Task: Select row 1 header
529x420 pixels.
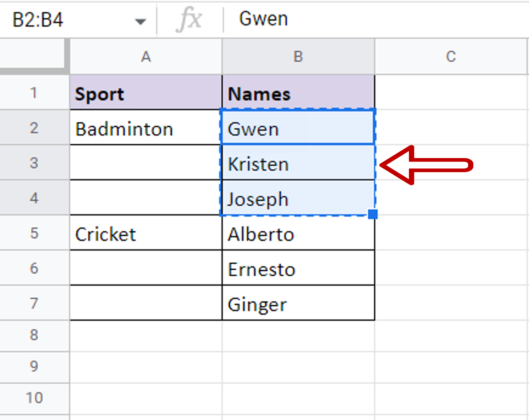Action: point(34,93)
